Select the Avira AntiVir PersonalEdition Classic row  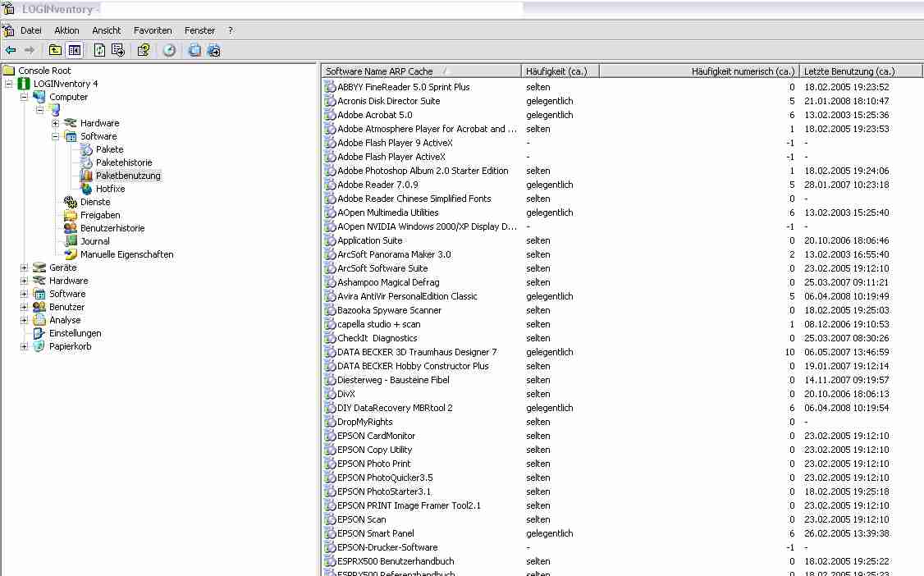click(406, 296)
